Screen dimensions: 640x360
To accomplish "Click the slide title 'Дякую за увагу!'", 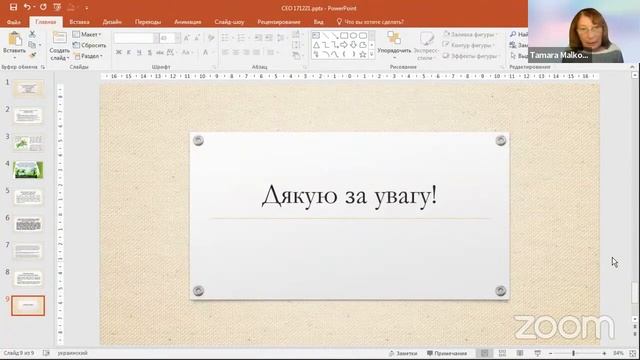I will tap(349, 196).
